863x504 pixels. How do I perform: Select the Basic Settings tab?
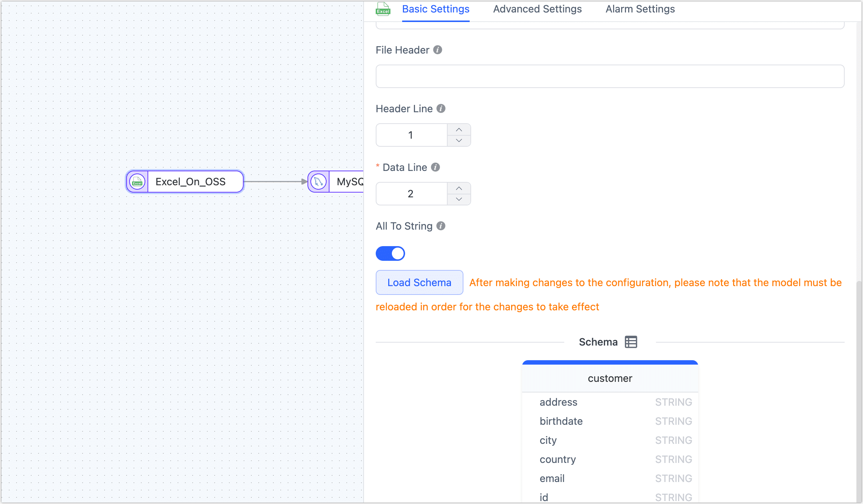click(x=436, y=9)
